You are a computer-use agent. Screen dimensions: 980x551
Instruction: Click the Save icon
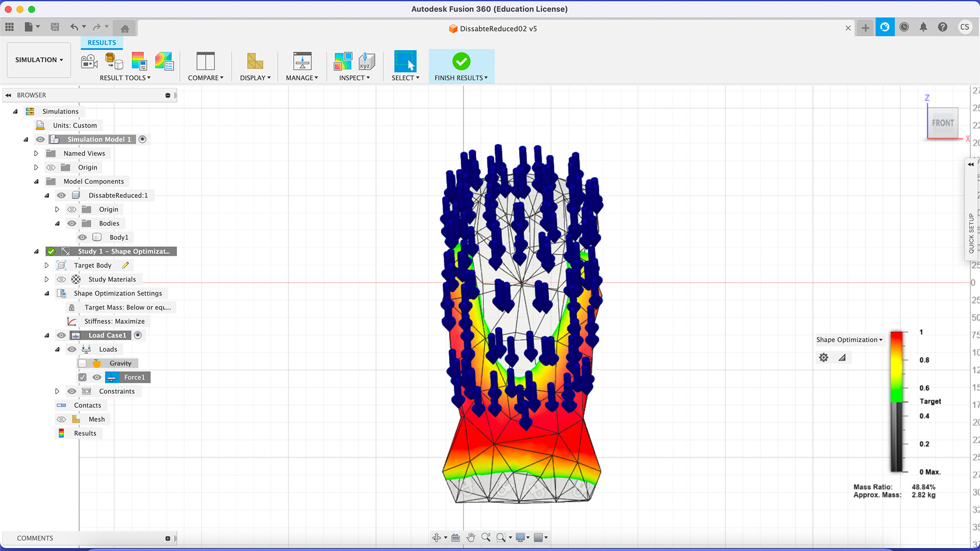pyautogui.click(x=55, y=27)
